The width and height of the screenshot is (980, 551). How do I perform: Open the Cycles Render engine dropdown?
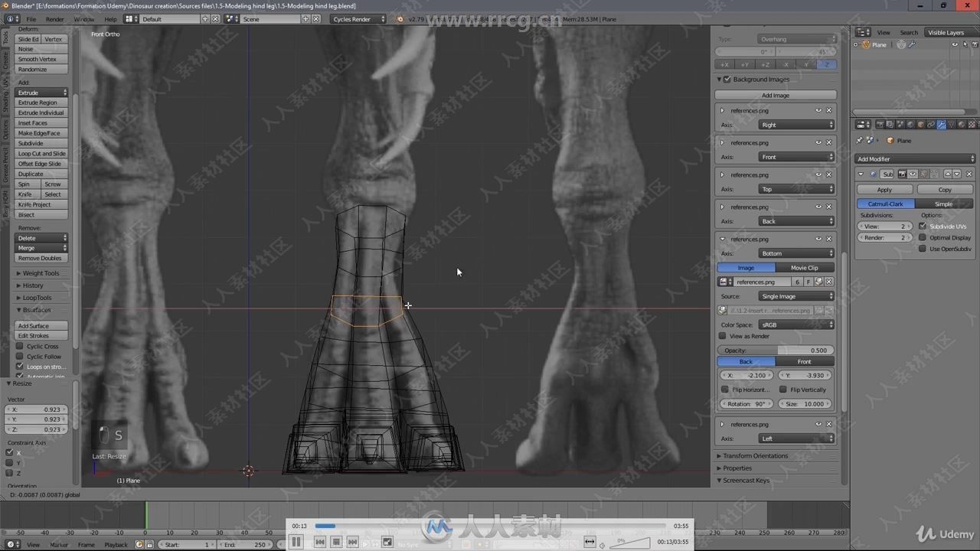coord(358,18)
